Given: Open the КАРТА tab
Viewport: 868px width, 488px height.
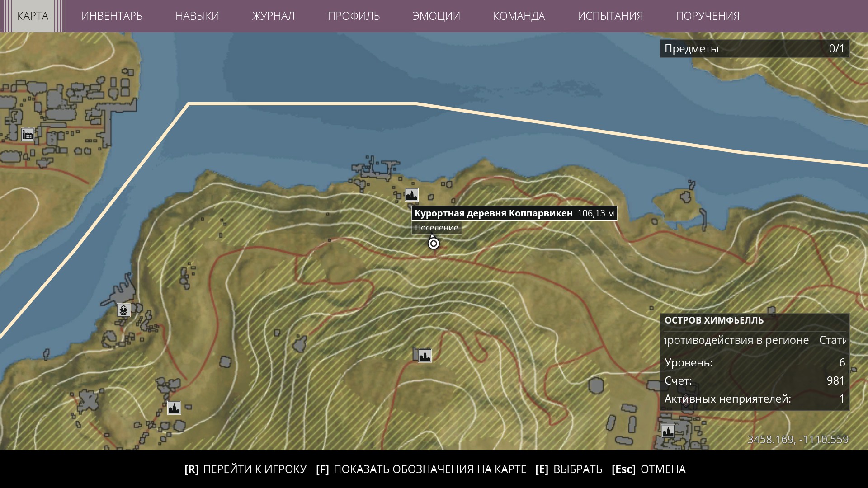Looking at the screenshot, I should tap(33, 16).
